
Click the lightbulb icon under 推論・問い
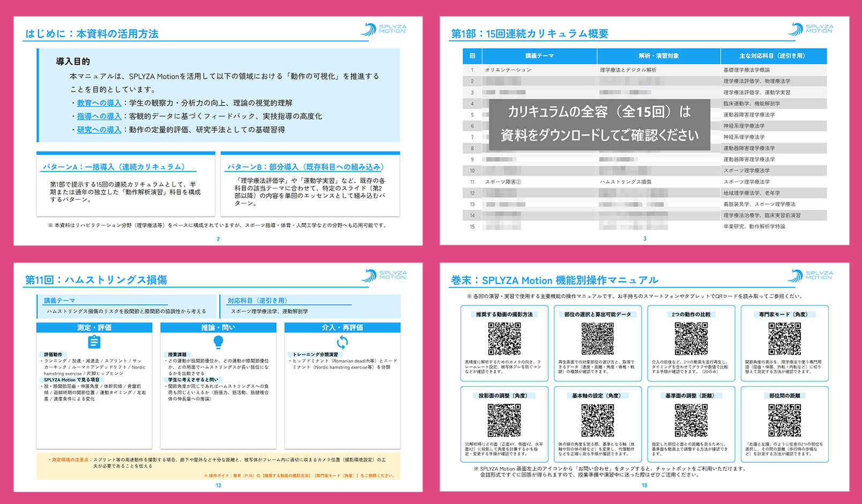[218, 342]
